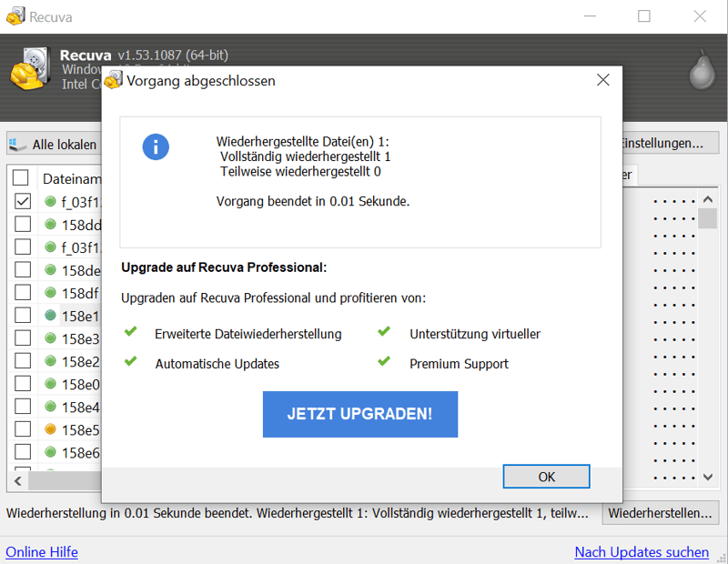The height and width of the screenshot is (564, 728).
Task: Uncheck the checked f_03f1 file checkbox
Action: point(23,201)
